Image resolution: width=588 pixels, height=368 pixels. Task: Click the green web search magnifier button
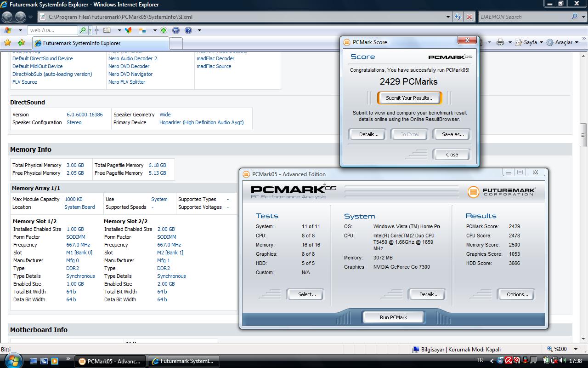83,30
